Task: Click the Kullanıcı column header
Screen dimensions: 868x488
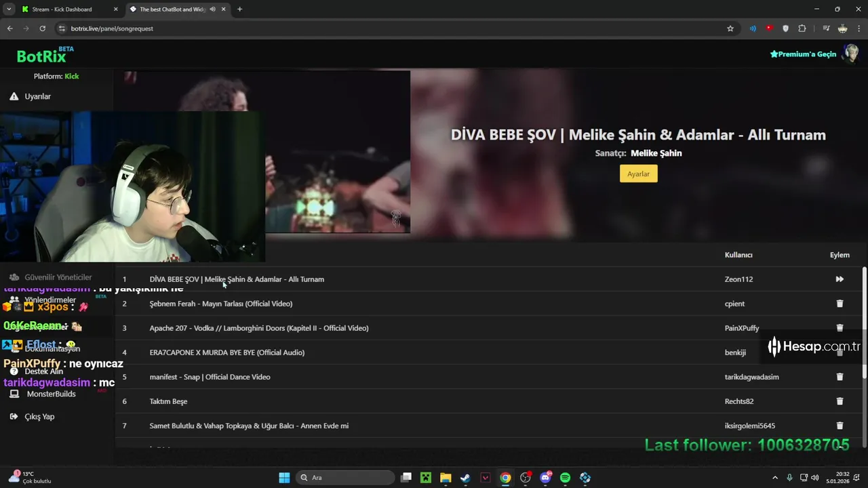Action: tap(738, 255)
